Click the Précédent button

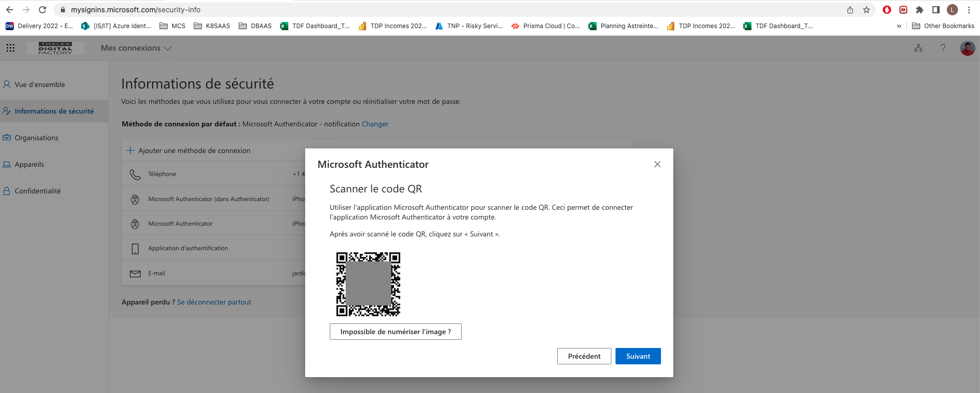[x=584, y=356]
